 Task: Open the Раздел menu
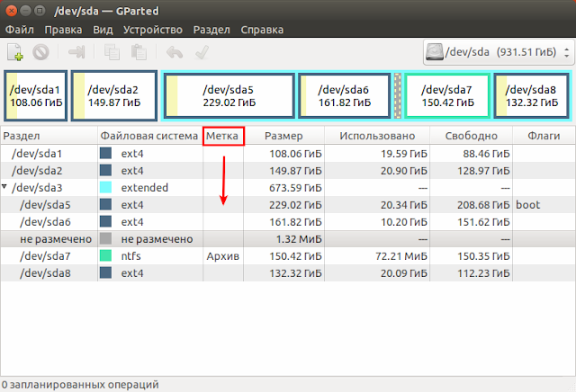pos(211,30)
